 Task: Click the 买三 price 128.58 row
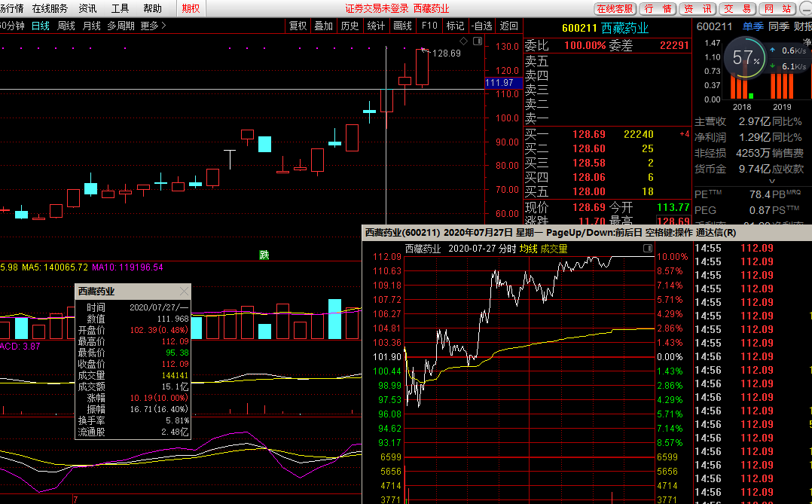click(x=607, y=163)
